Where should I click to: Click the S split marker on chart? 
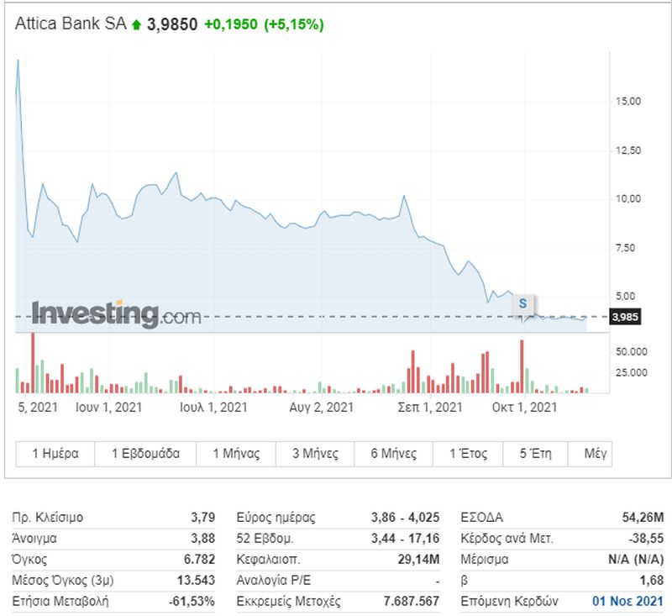[522, 303]
